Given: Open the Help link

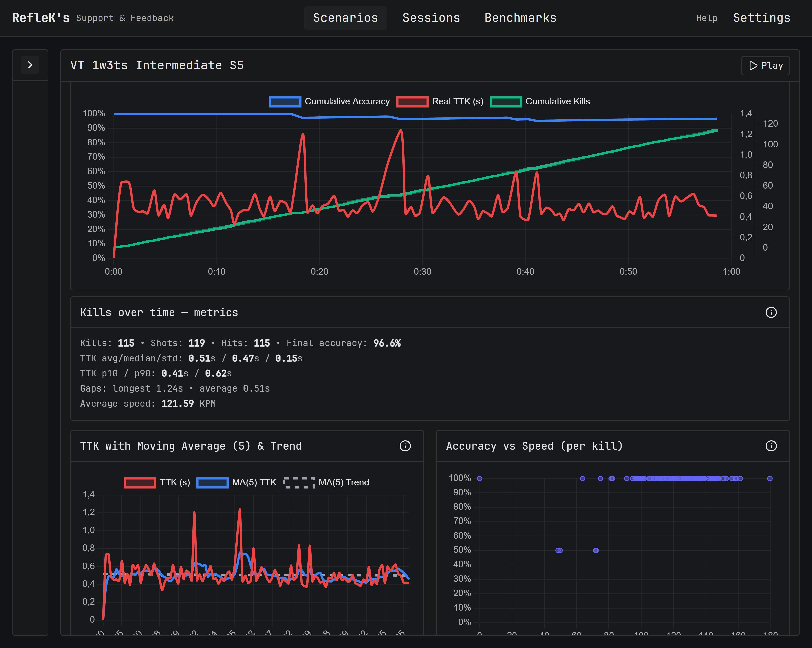Looking at the screenshot, I should 706,18.
